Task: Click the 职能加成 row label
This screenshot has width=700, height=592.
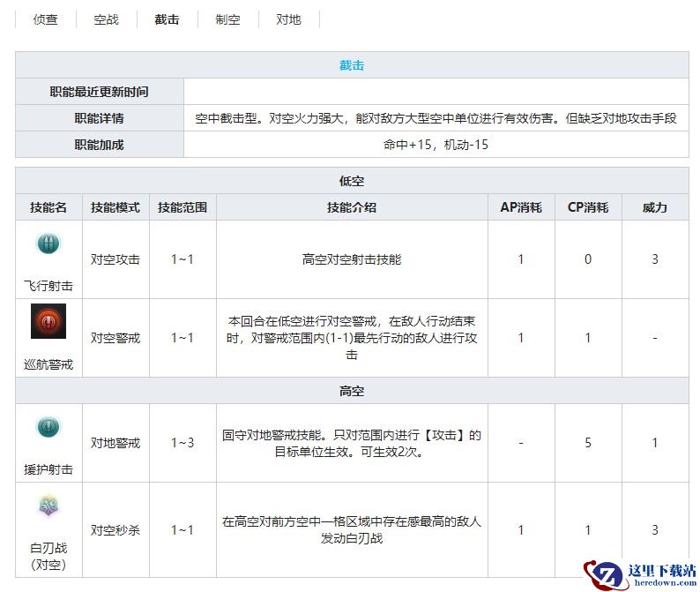Action: coord(99,145)
